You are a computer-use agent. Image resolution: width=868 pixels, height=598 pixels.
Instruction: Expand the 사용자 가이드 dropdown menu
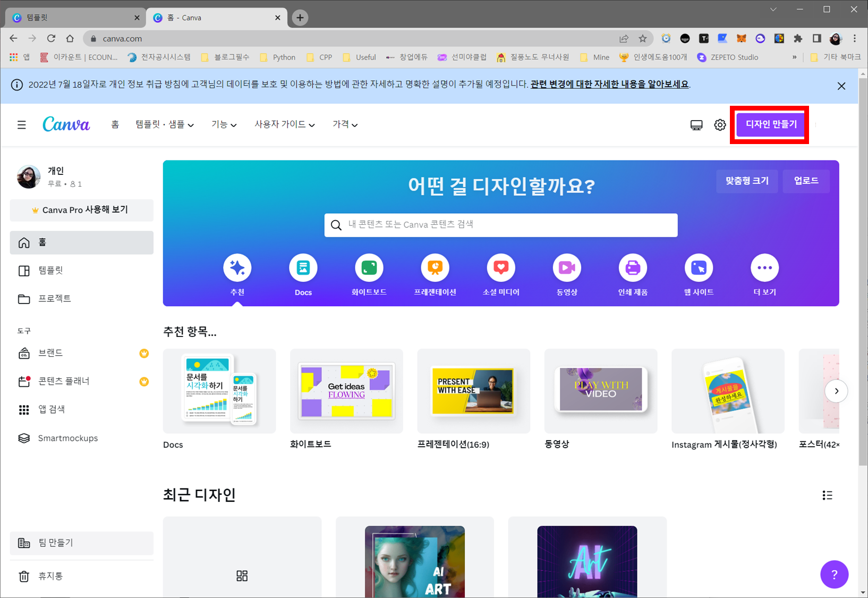(285, 124)
